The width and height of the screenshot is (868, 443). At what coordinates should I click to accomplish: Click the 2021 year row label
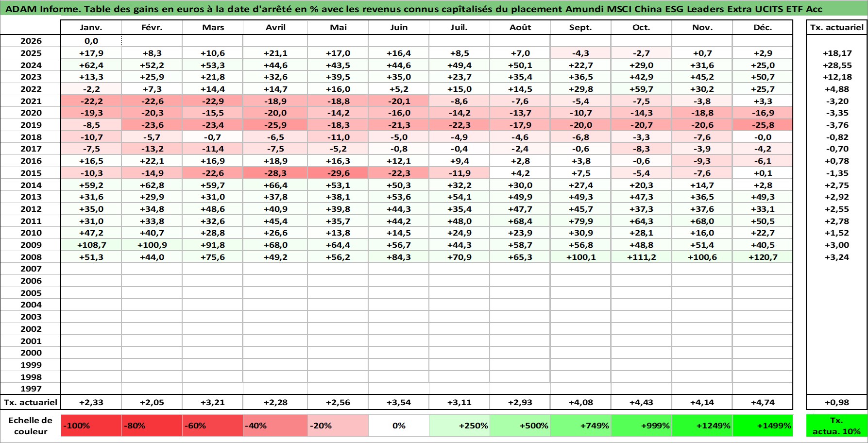[31, 101]
